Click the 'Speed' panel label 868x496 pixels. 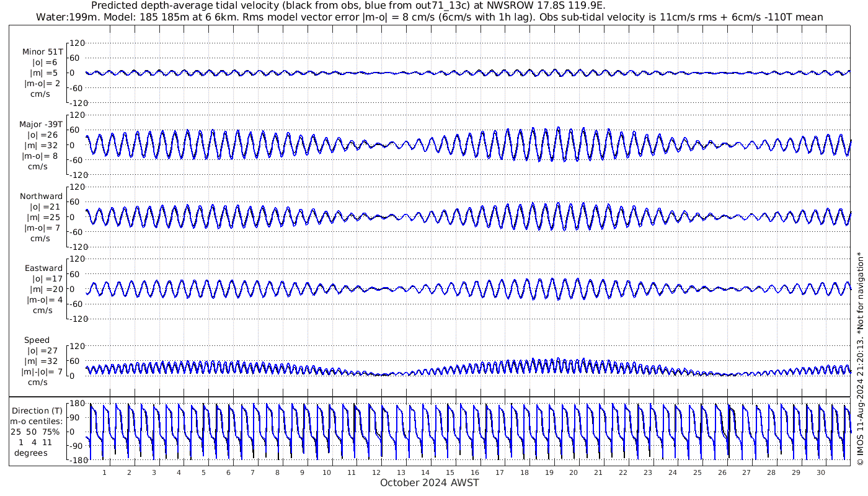coord(37,340)
